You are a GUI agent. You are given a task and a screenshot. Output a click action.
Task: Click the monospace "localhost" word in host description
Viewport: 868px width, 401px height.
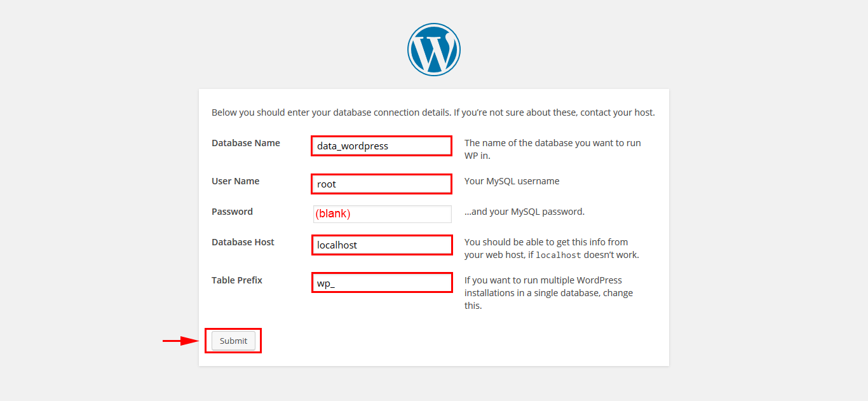(x=558, y=255)
